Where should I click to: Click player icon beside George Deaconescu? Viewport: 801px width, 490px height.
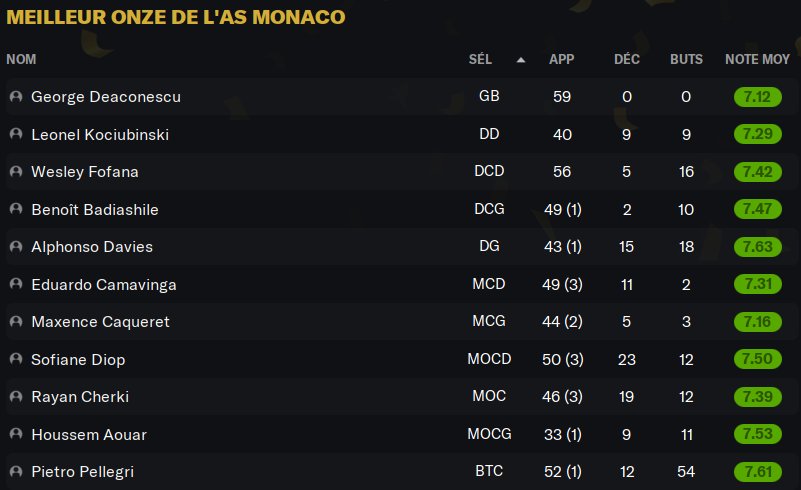coord(16,97)
